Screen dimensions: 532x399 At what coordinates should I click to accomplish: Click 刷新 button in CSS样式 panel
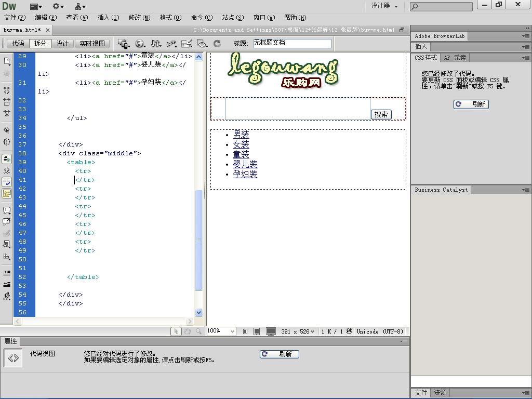point(471,104)
